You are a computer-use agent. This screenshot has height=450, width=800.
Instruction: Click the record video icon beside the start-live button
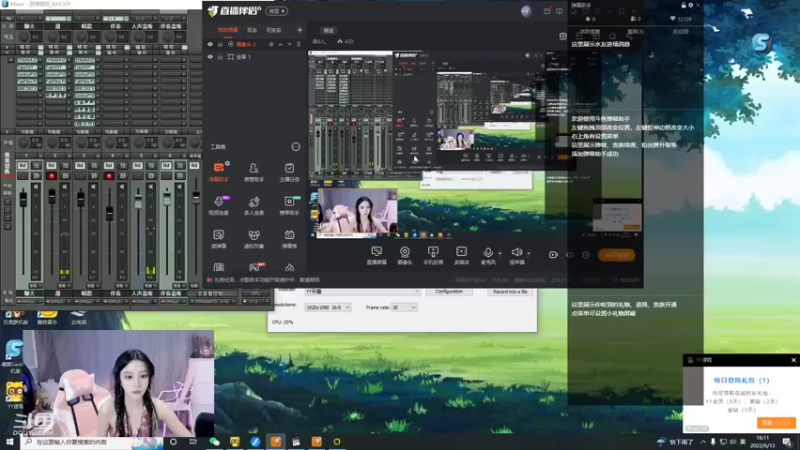click(x=553, y=255)
